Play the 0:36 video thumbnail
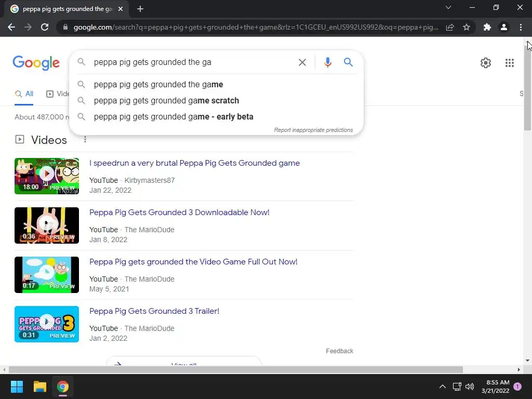 tap(47, 225)
